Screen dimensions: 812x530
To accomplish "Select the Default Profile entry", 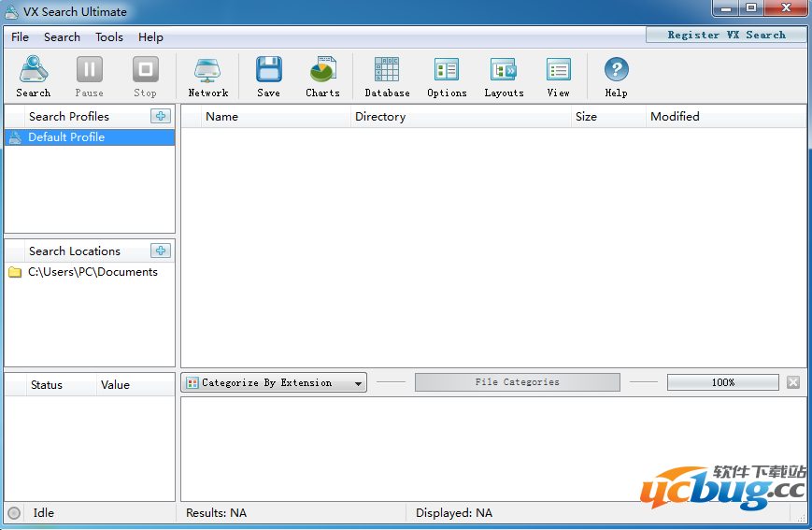I will coord(90,137).
